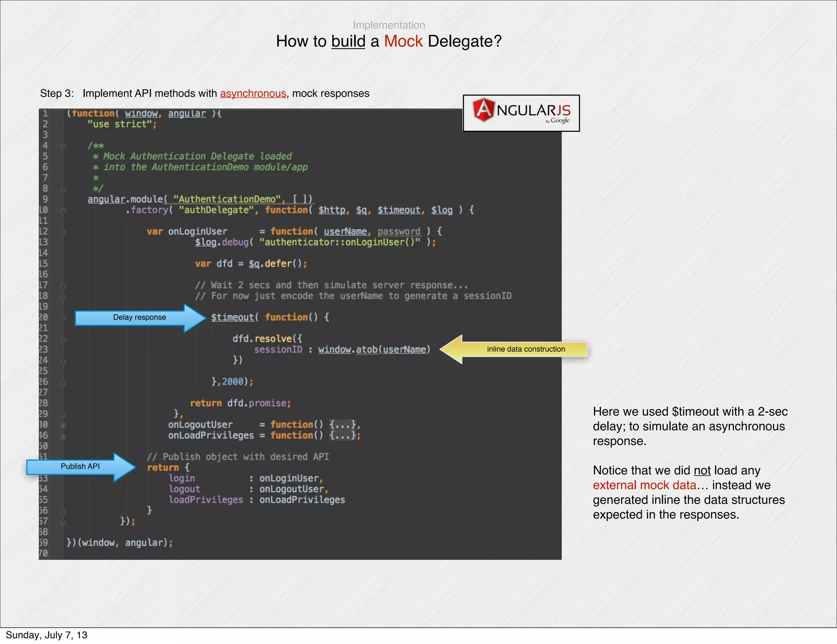837x644 pixels.
Task: Click line number 70 in the gutter
Action: 43,553
